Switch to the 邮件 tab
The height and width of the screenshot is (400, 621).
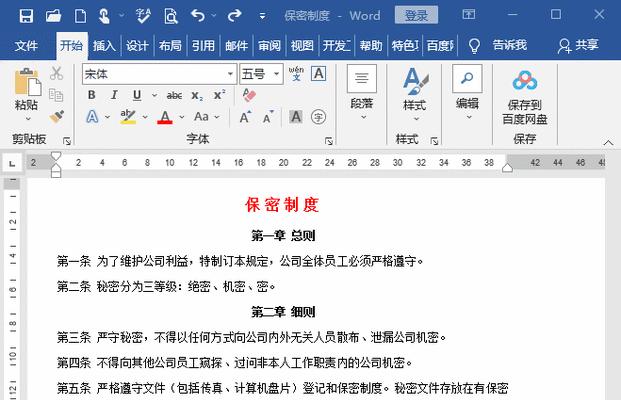point(236,46)
